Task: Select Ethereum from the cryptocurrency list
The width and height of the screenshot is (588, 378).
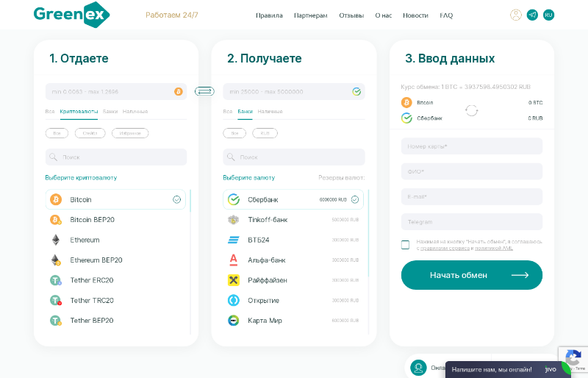Action: click(x=85, y=240)
